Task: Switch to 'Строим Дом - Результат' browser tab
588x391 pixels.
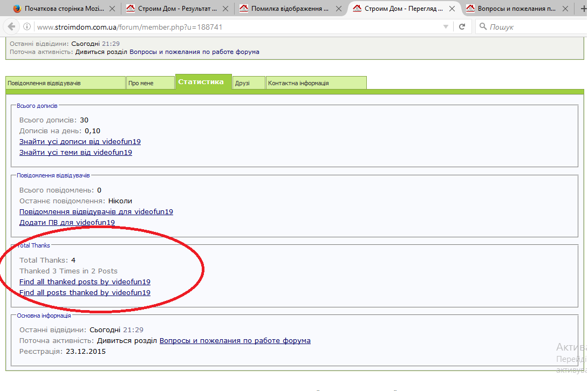Action: pyautogui.click(x=176, y=8)
